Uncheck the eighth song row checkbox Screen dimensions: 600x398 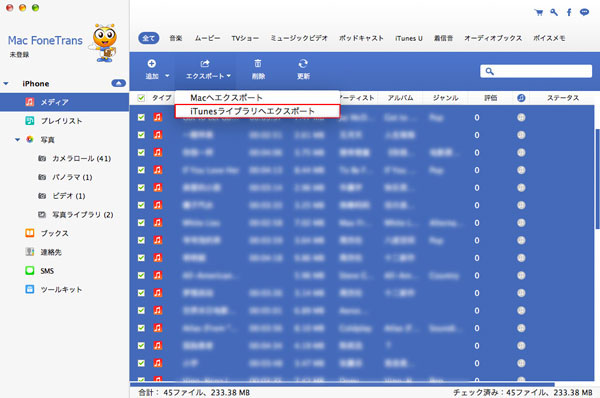tap(141, 240)
